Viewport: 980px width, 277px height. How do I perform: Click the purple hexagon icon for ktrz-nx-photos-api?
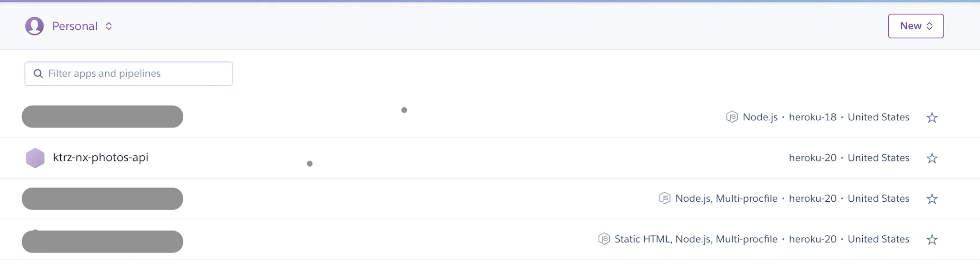pos(35,157)
